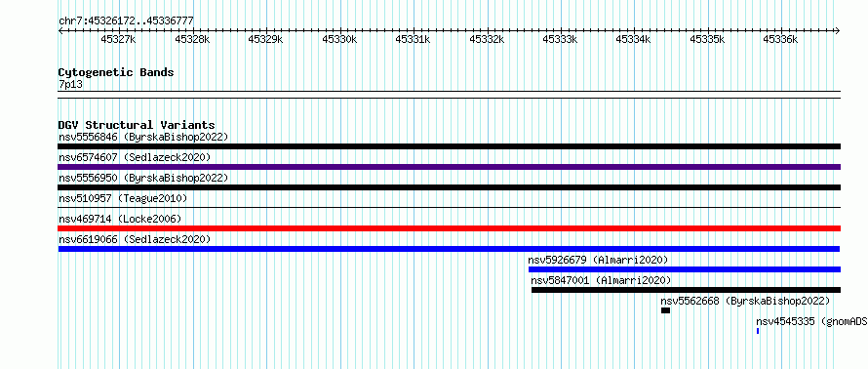The image size is (868, 369).
Task: Click the small black block for nsv5562668
Action: click(665, 310)
